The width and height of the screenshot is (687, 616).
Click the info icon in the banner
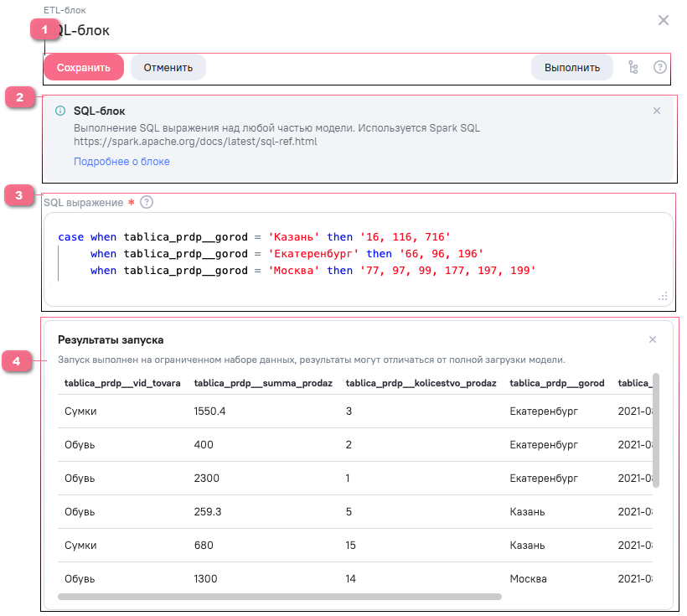[60, 111]
